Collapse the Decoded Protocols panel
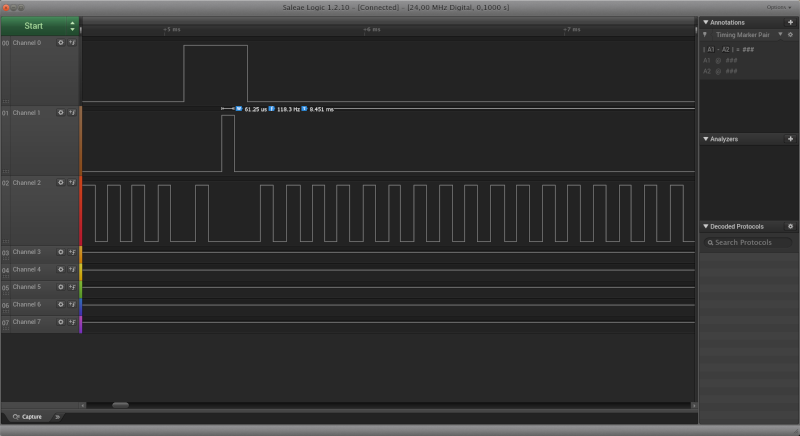This screenshot has width=800, height=436. pos(704,227)
